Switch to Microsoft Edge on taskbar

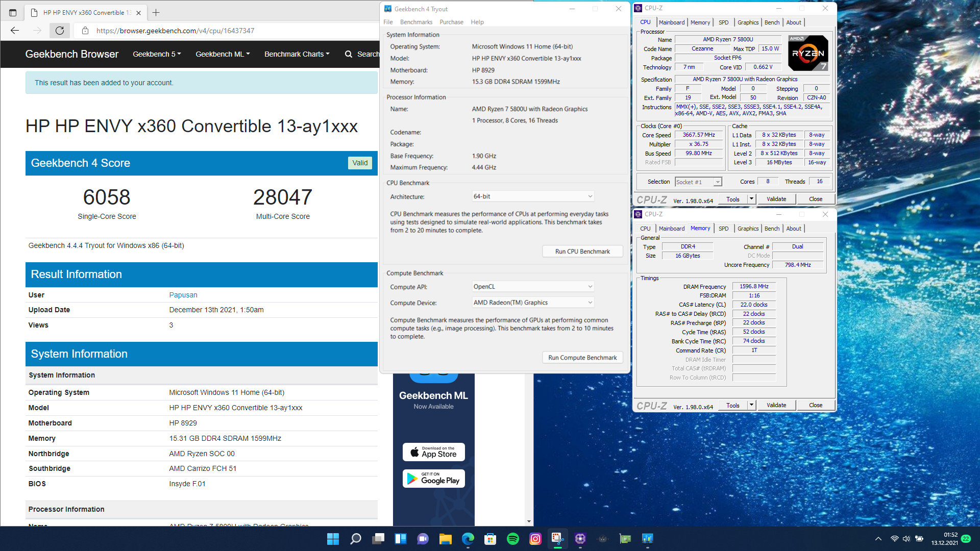click(468, 539)
